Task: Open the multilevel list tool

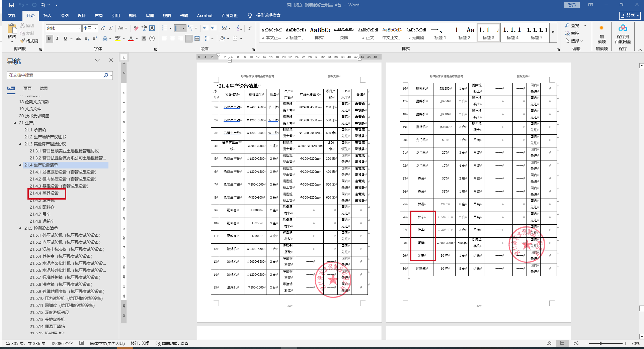Action: pyautogui.click(x=191, y=28)
